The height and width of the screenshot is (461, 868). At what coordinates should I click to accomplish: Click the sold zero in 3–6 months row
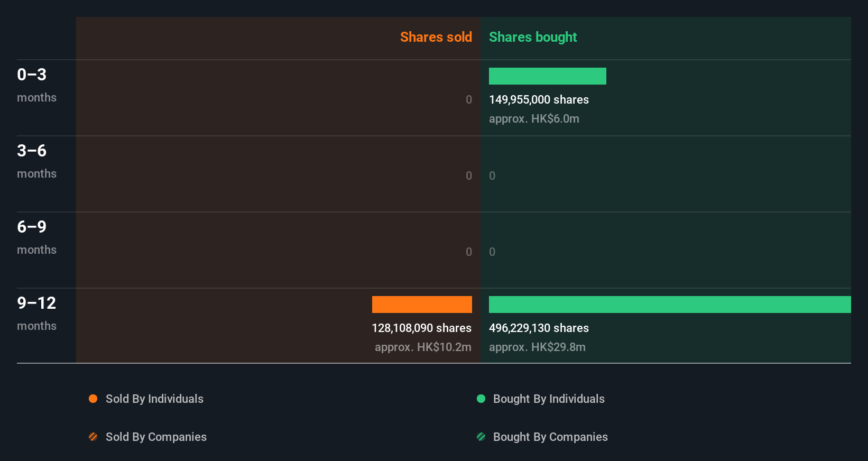coord(469,176)
